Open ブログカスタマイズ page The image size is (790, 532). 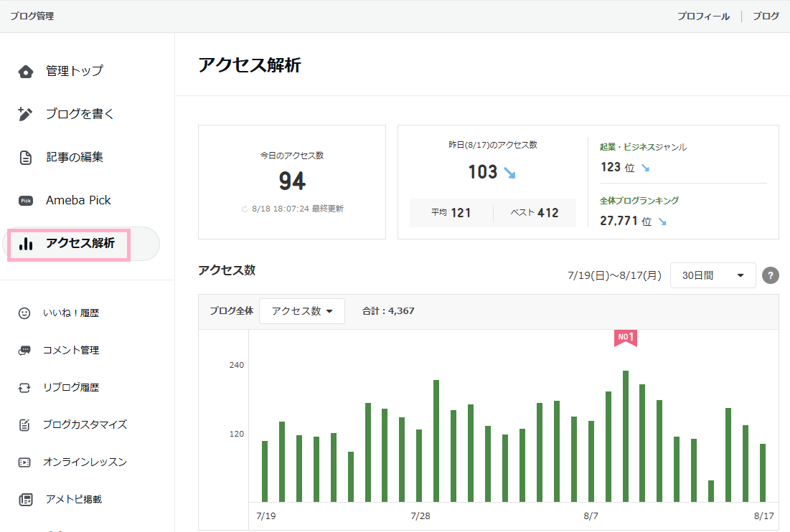tap(85, 424)
